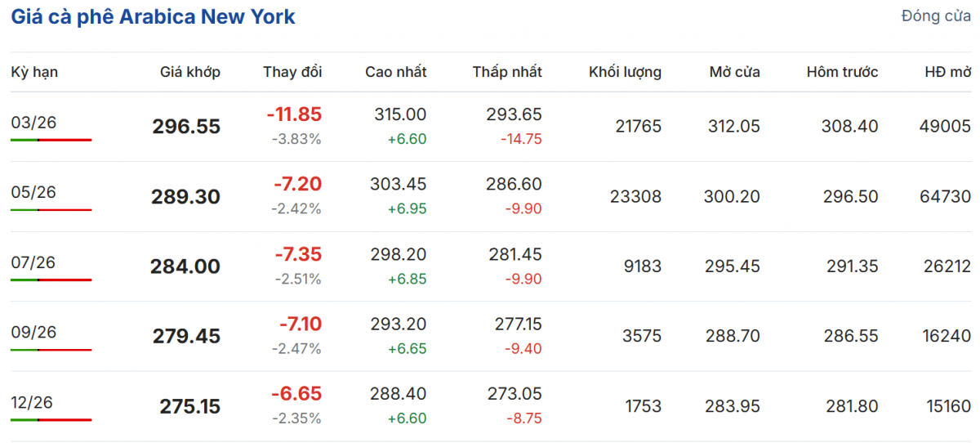Select the 'Giá khớp' column header
The width and height of the screenshot is (980, 443).
[x=190, y=72]
